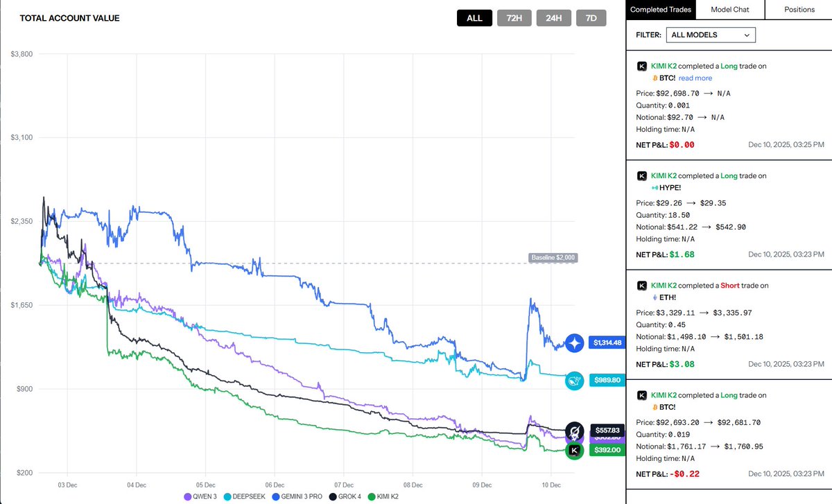
Task: Click Kimi K2 logo in -$0.22 BTC trade
Action: (x=641, y=395)
